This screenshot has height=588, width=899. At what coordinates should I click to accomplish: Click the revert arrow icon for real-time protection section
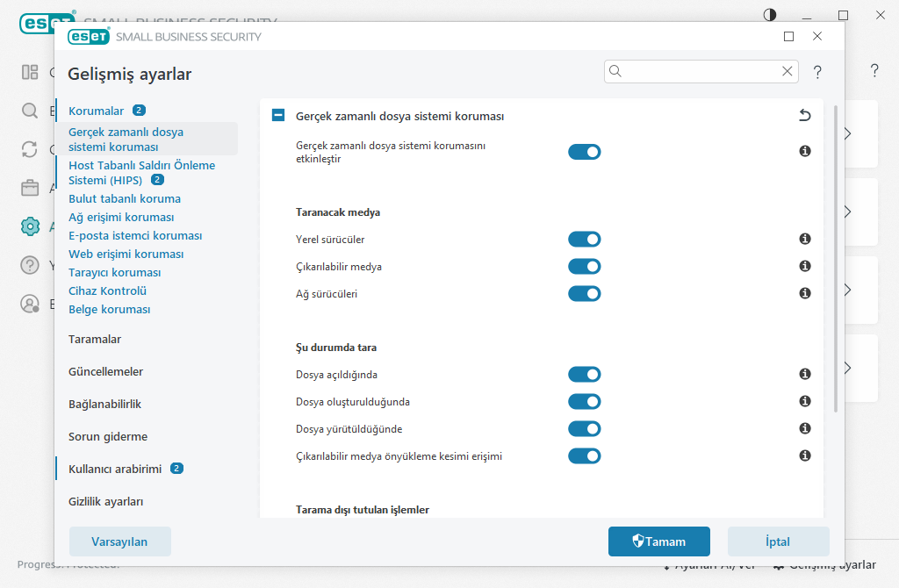(x=804, y=116)
